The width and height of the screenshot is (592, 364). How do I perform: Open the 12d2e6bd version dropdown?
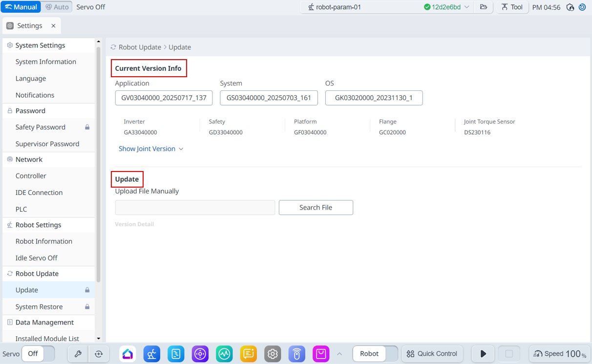coord(446,7)
